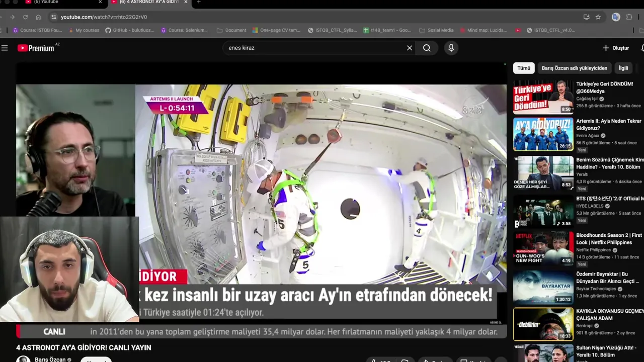Select the Tümü filter chip
Screen dimensions: 644x362
point(524,68)
